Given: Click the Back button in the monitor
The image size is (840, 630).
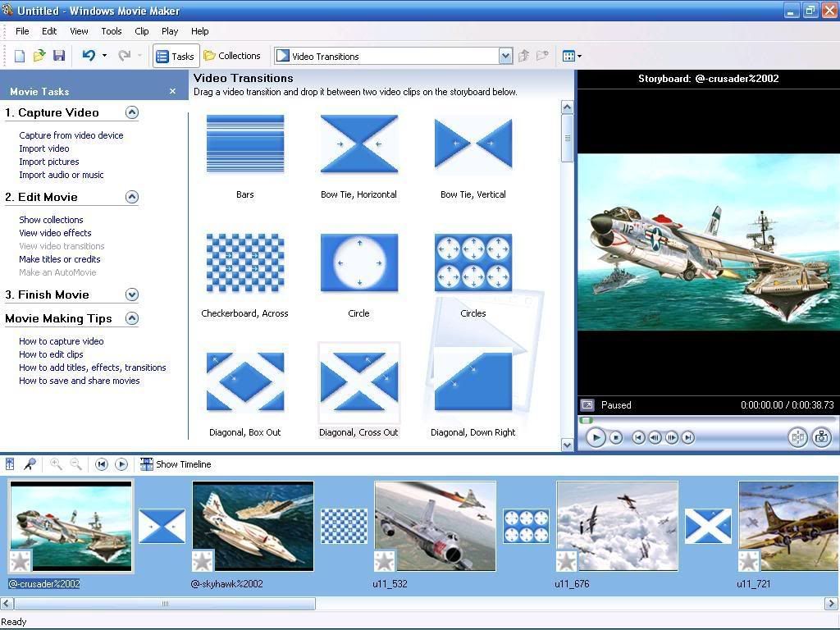Looking at the screenshot, I should (x=638, y=438).
